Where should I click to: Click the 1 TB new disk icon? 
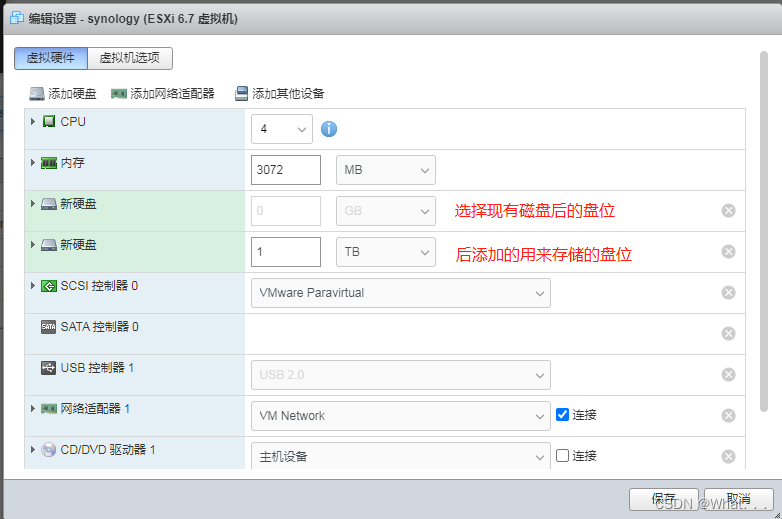click(x=49, y=245)
